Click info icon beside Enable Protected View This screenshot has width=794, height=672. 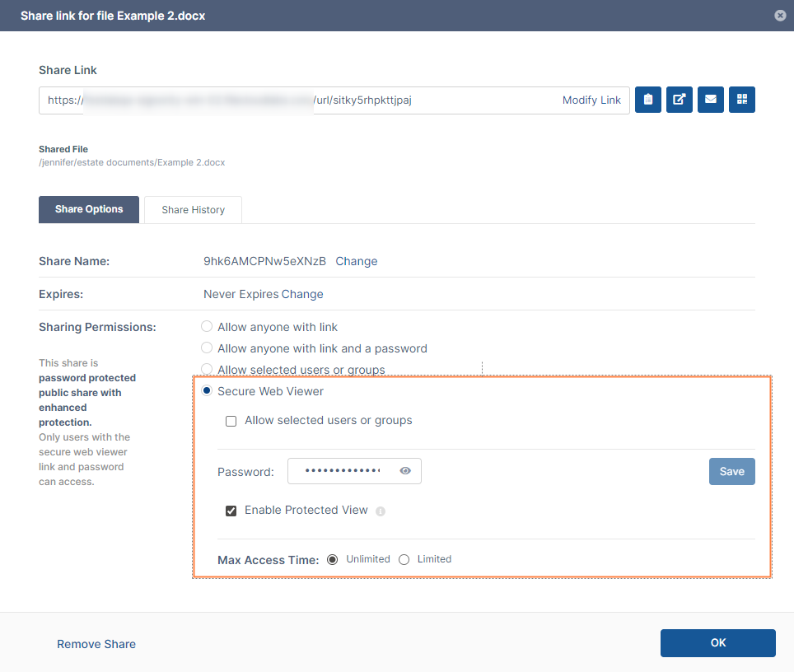(x=381, y=511)
